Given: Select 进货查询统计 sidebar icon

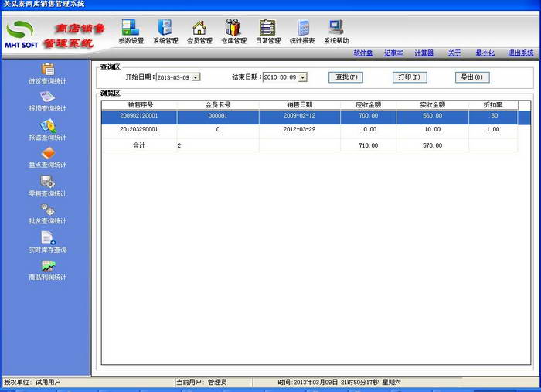Looking at the screenshot, I should 48,70.
